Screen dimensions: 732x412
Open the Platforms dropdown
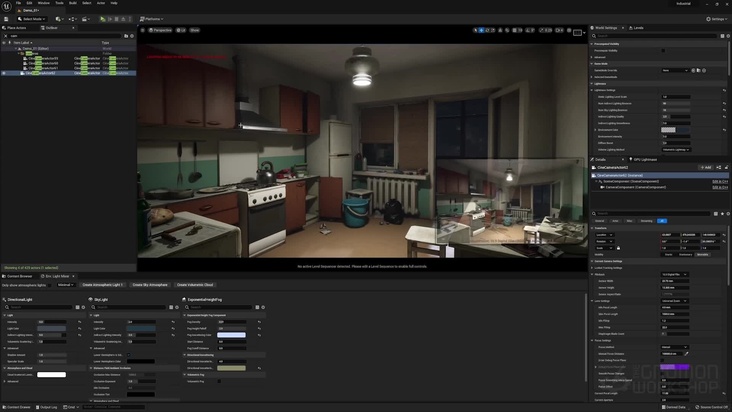[152, 18]
